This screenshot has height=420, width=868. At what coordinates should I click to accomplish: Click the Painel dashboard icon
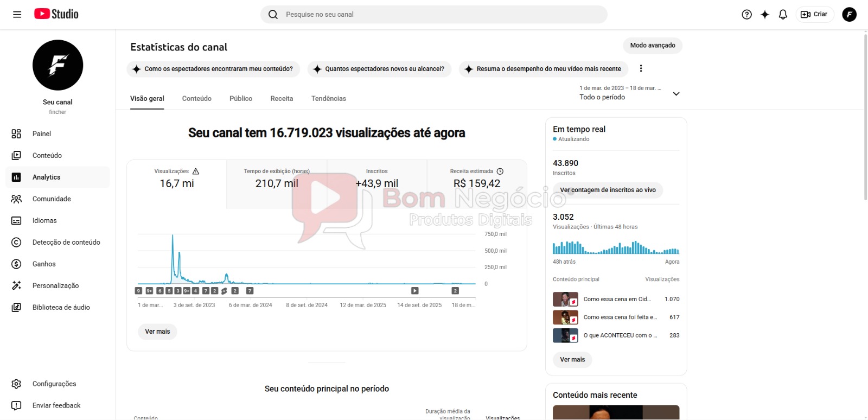coord(16,133)
